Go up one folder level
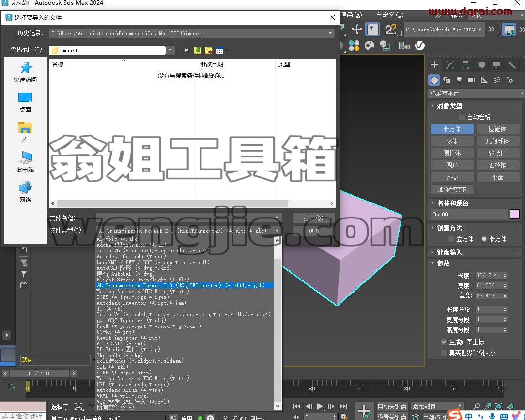This screenshot has height=420, width=525. coord(197,50)
